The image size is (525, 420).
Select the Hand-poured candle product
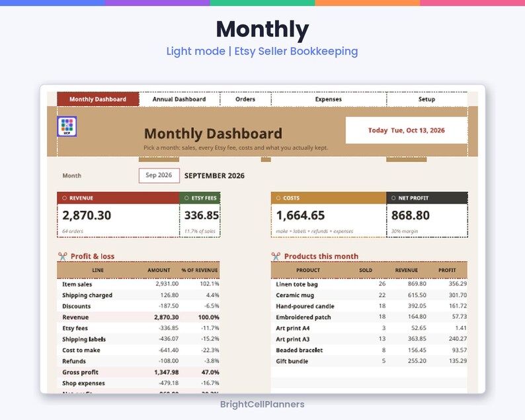click(305, 306)
